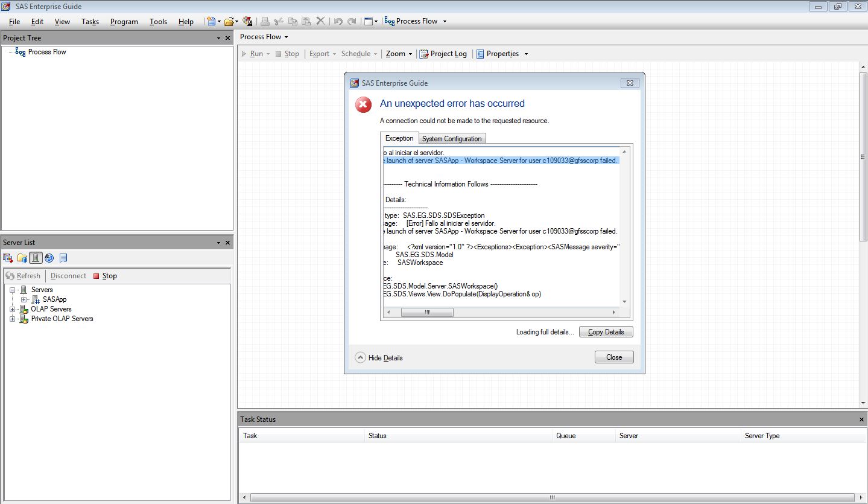868x504 pixels.
Task: Open the File menu
Action: coord(14,21)
